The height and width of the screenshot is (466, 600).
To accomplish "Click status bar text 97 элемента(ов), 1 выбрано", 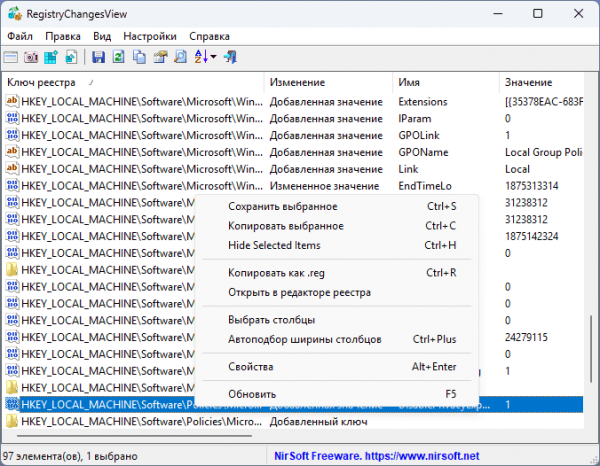I will [70, 456].
